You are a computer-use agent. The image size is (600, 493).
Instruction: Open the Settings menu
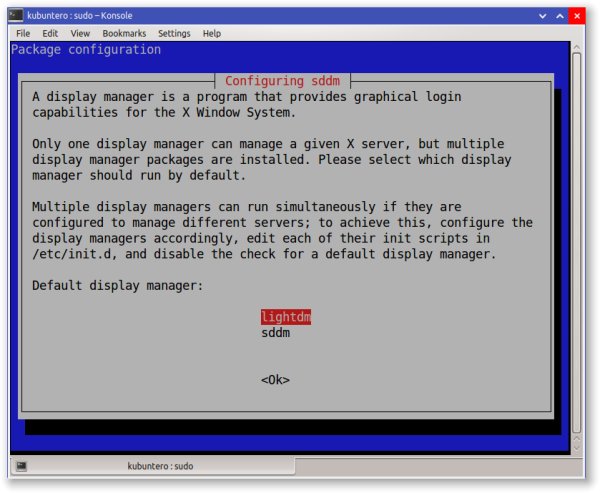coord(174,34)
